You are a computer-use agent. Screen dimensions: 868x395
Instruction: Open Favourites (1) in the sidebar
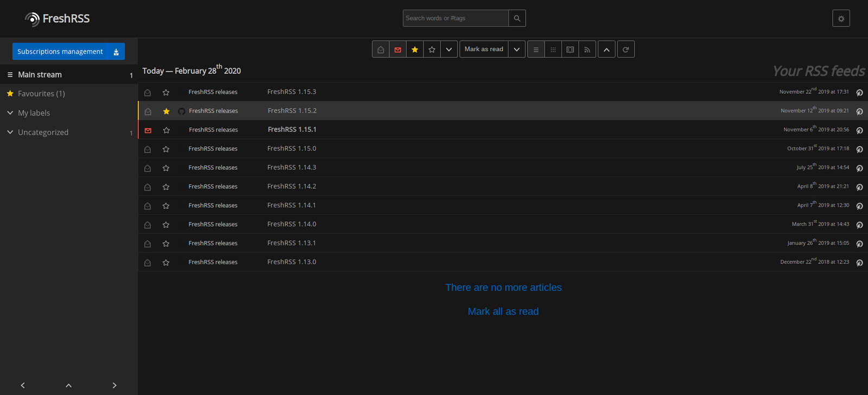click(41, 94)
